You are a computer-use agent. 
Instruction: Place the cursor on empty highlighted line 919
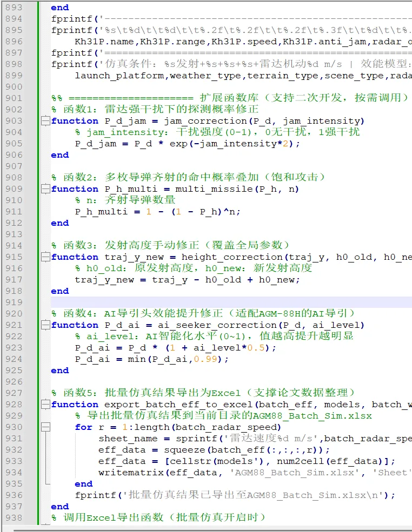click(x=231, y=302)
